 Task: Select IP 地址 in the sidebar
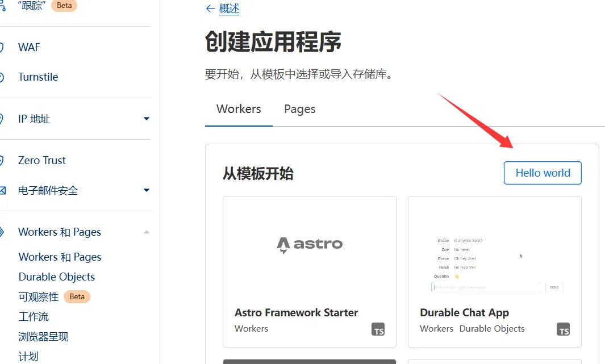pos(34,119)
